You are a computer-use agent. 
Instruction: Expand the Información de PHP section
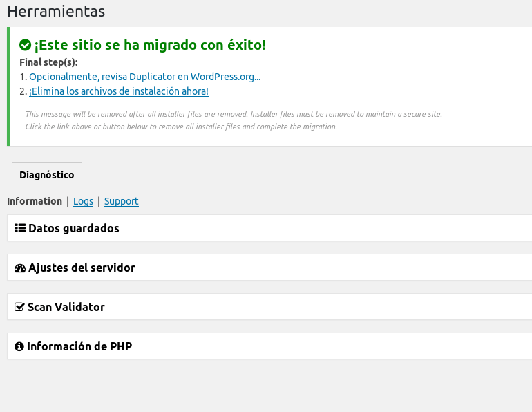pos(79,346)
